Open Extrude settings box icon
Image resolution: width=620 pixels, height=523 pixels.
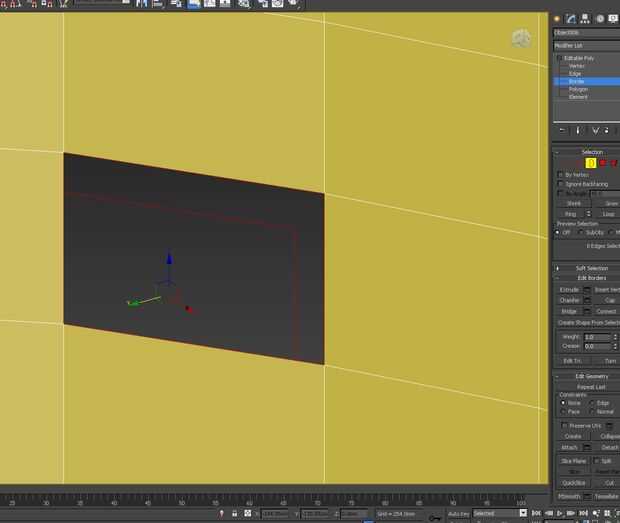[587, 290]
